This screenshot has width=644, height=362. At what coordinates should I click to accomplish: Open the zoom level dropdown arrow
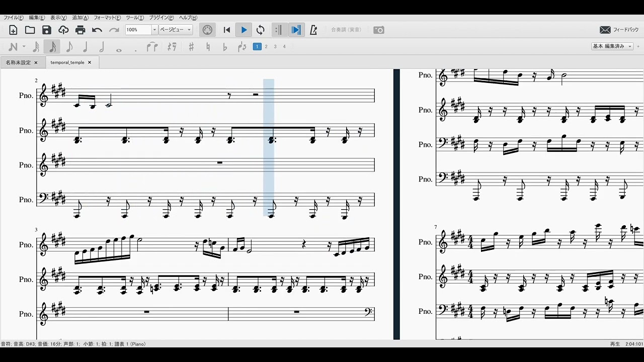(x=154, y=30)
